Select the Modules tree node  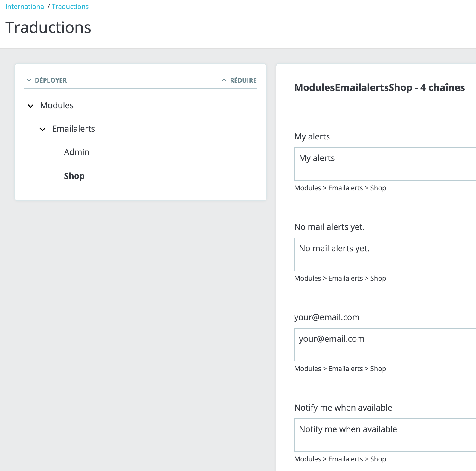click(57, 105)
